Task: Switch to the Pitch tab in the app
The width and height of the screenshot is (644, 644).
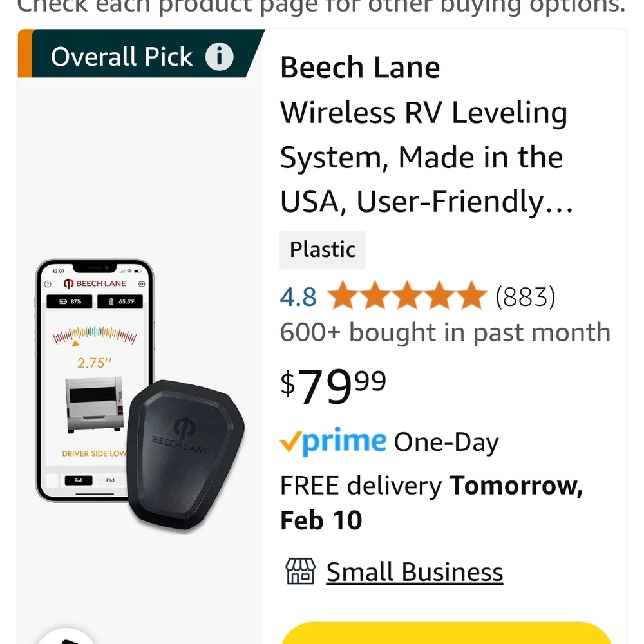Action: click(110, 480)
